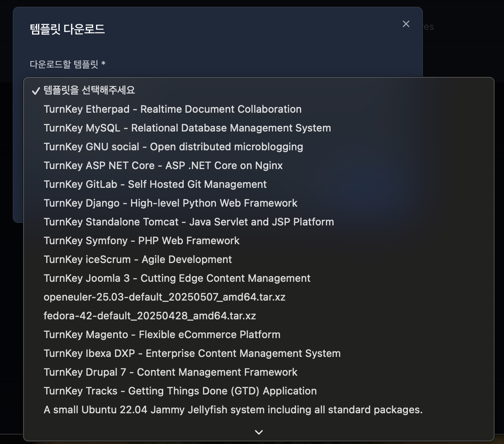This screenshot has width=504, height=444.
Task: Choose TurnKey Etherpad template option
Action: [173, 109]
